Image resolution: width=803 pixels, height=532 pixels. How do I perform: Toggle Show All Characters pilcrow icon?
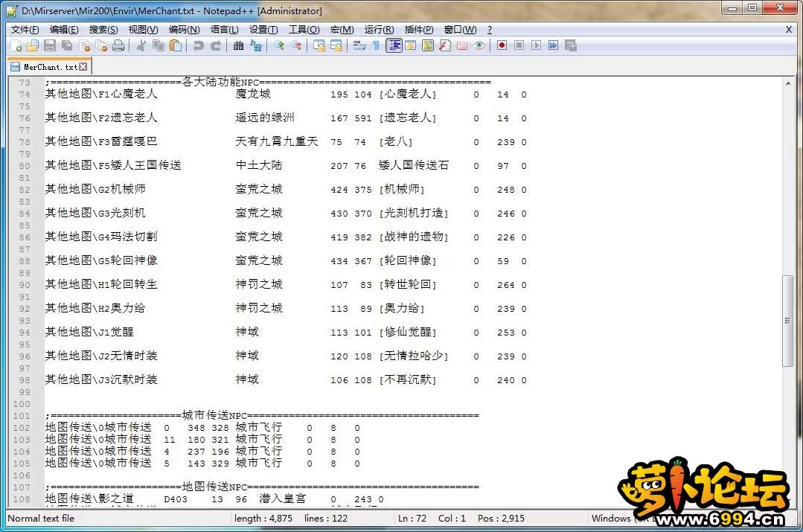[x=376, y=45]
